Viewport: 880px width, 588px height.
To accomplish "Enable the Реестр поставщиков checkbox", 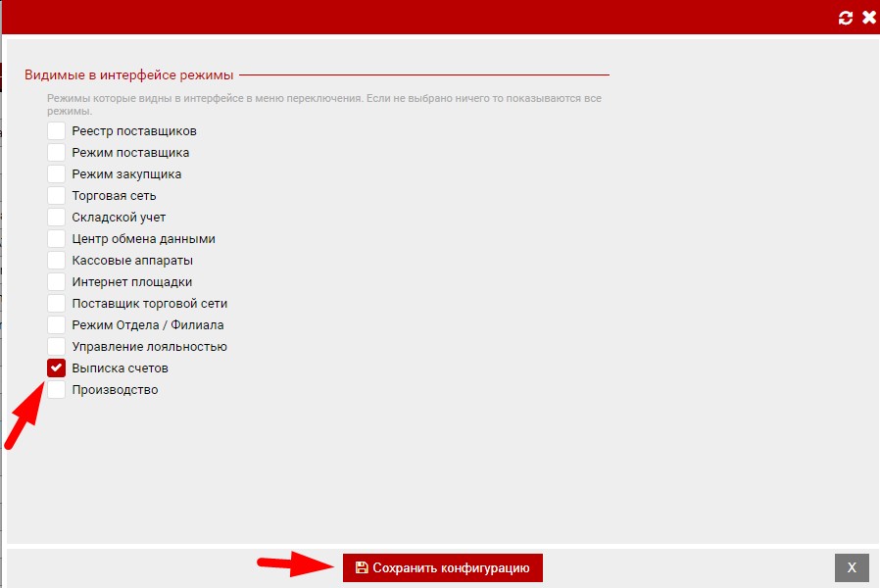I will click(57, 130).
